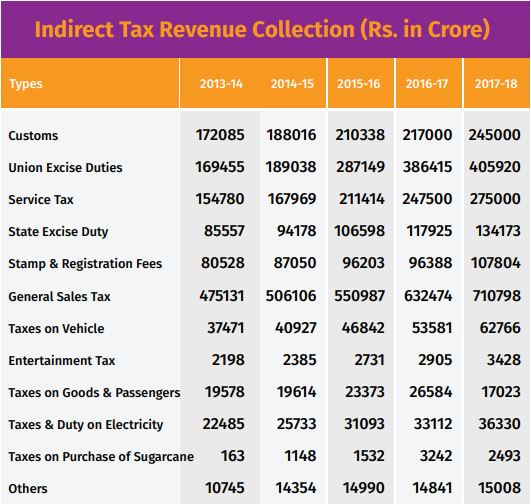Select the 2015-16 column header
This screenshot has width=531, height=504.
359,84
